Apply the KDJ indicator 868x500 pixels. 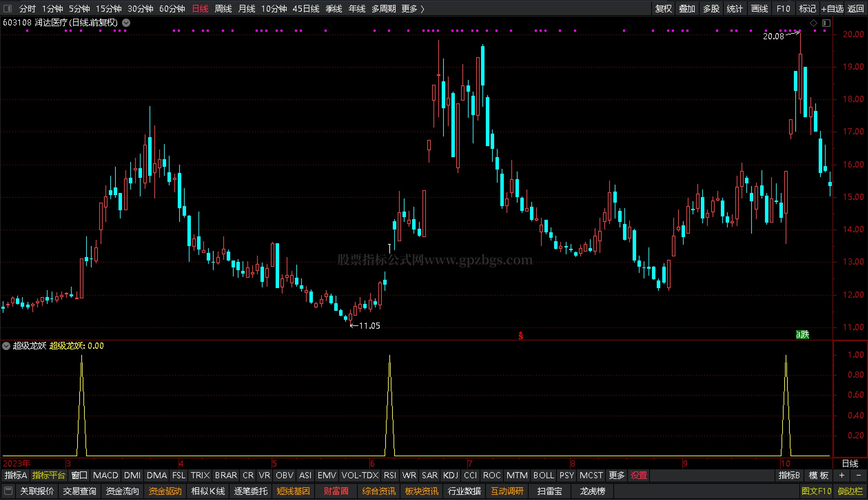pos(451,476)
